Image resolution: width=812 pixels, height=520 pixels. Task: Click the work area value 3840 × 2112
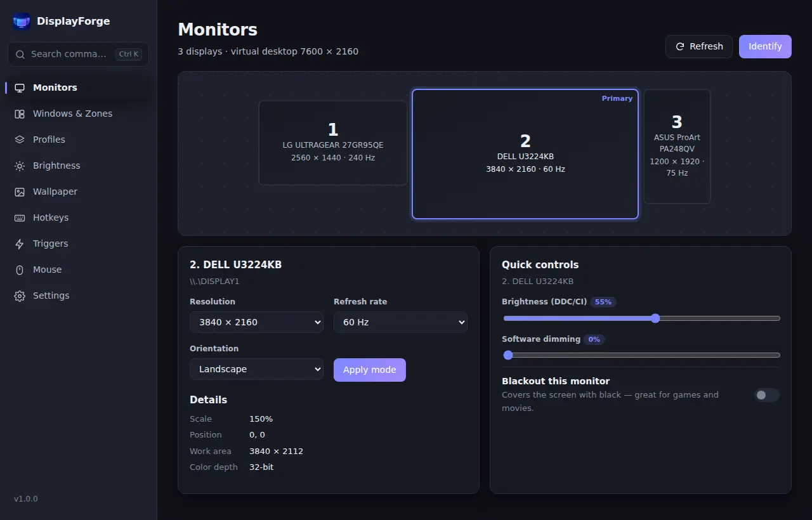click(276, 452)
